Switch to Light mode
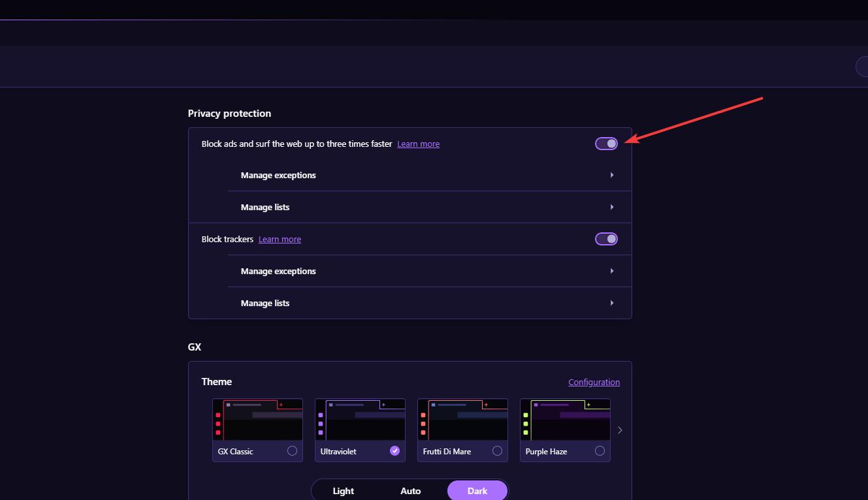868x500 pixels. 344,491
